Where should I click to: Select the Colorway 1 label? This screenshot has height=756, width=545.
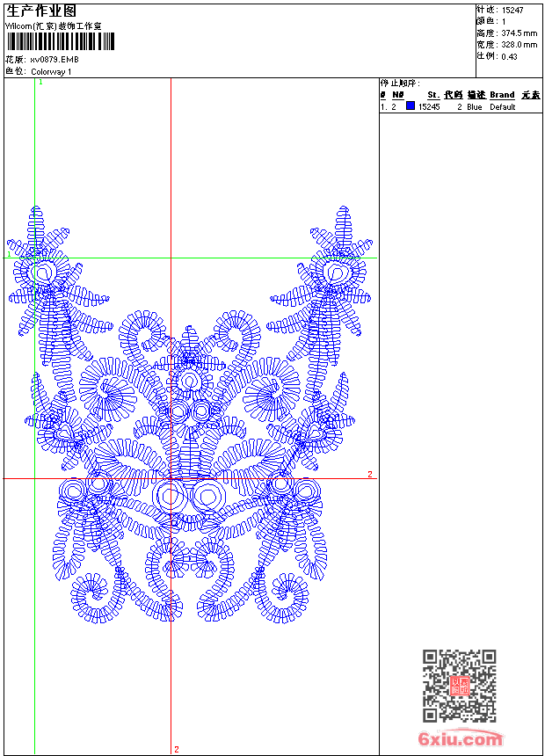52,71
